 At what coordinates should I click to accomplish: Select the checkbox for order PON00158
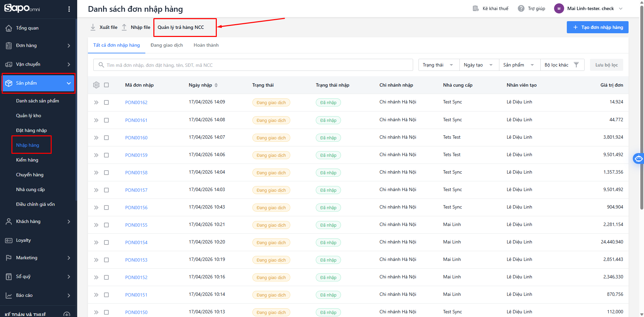pos(106,173)
